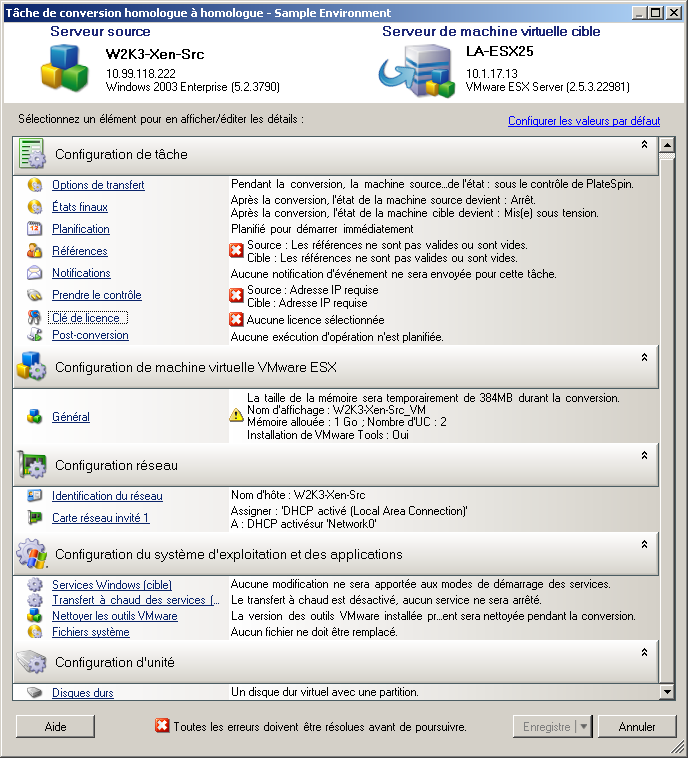The image size is (688, 758).
Task: Open the États finaux link
Action: 80,207
